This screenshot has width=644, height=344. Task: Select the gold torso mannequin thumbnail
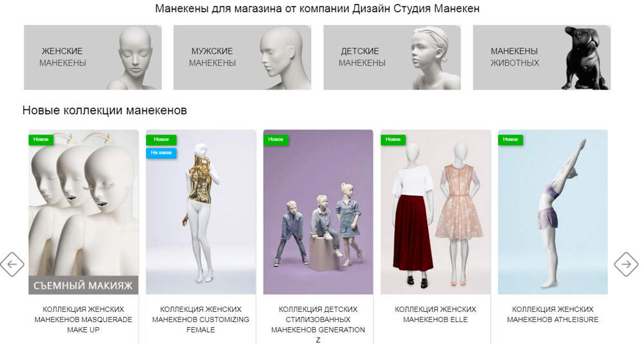[x=201, y=212]
